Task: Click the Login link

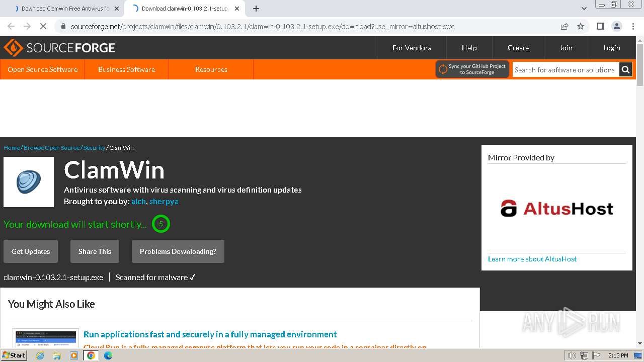Action: point(611,48)
